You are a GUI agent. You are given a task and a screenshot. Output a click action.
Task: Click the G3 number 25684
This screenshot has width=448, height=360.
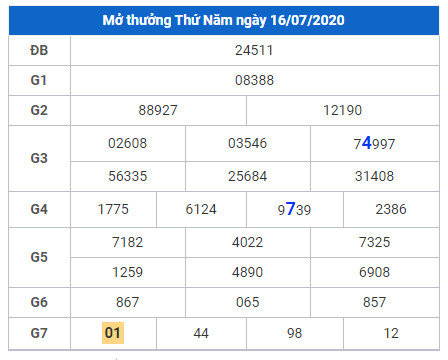(247, 176)
